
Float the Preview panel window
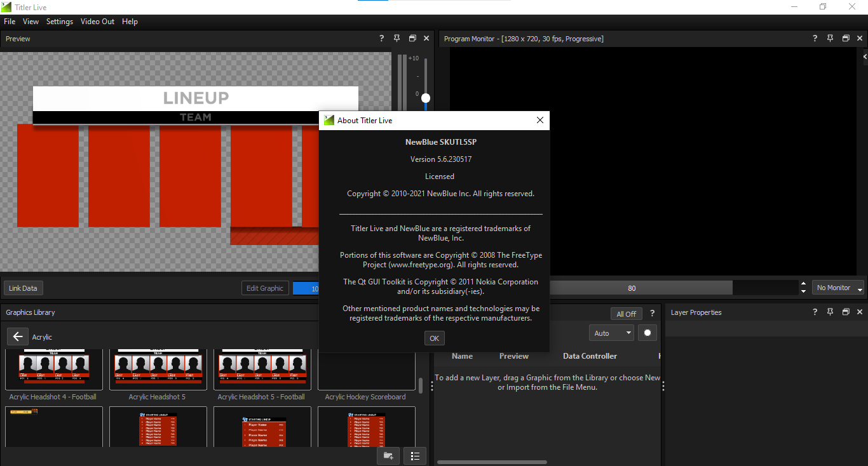(x=412, y=39)
